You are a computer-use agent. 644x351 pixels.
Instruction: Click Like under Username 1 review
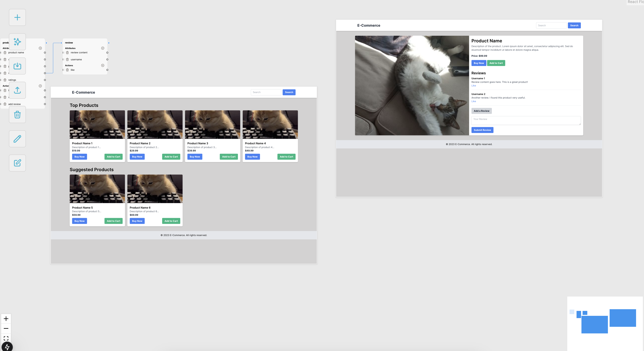pyautogui.click(x=474, y=86)
